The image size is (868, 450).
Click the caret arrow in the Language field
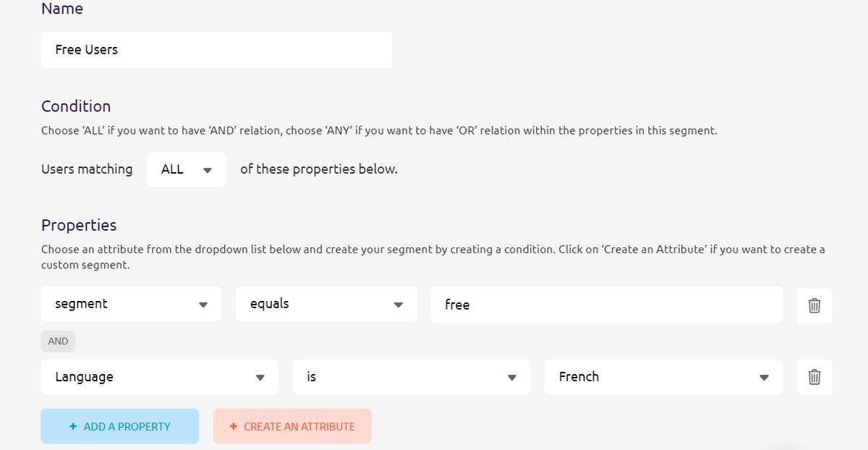click(x=260, y=378)
